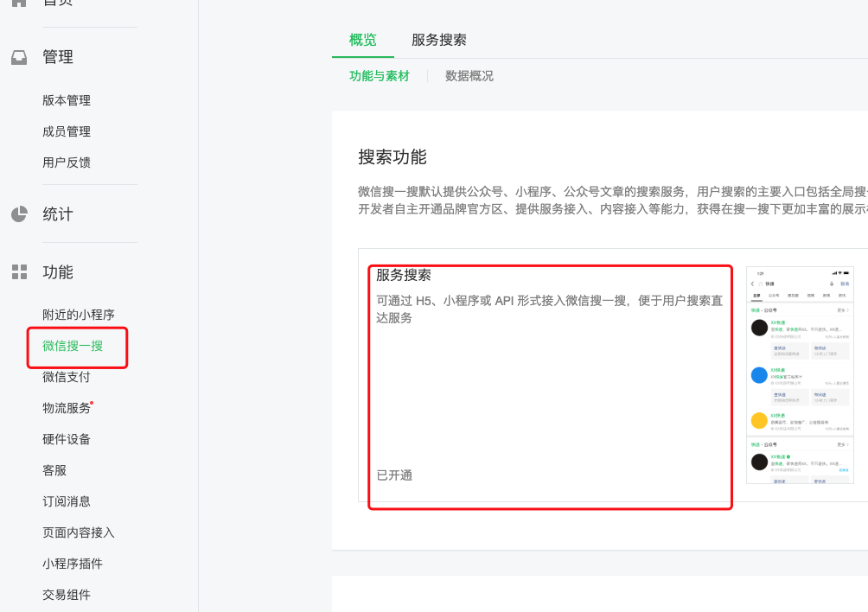Open 客服 menu entry

pos(54,470)
